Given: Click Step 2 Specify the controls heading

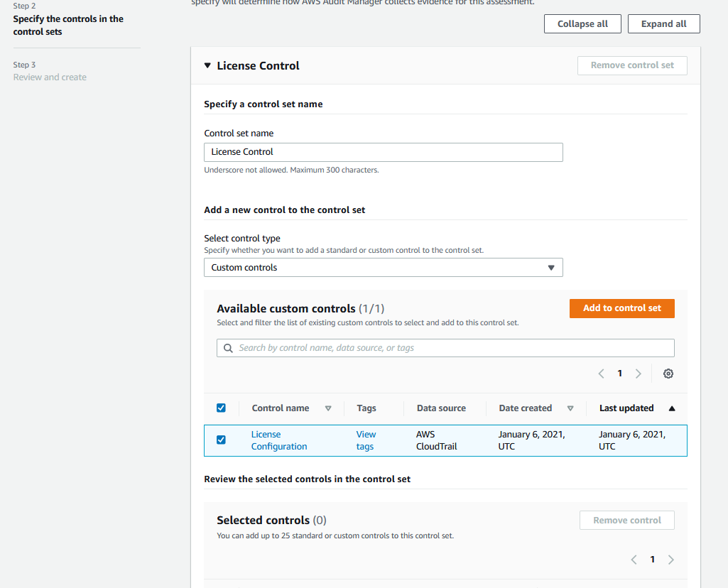Looking at the screenshot, I should [x=68, y=25].
